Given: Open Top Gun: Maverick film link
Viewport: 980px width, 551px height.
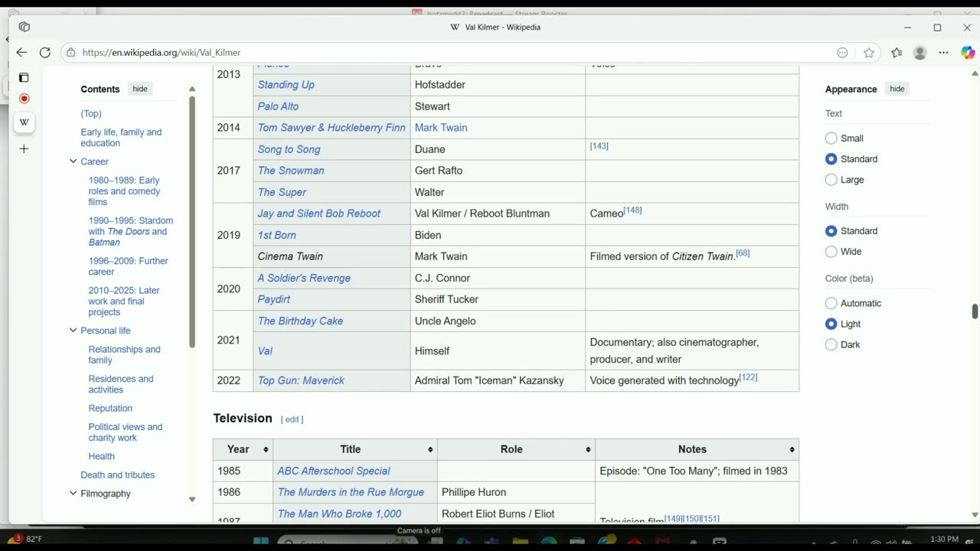Looking at the screenshot, I should pos(301,380).
